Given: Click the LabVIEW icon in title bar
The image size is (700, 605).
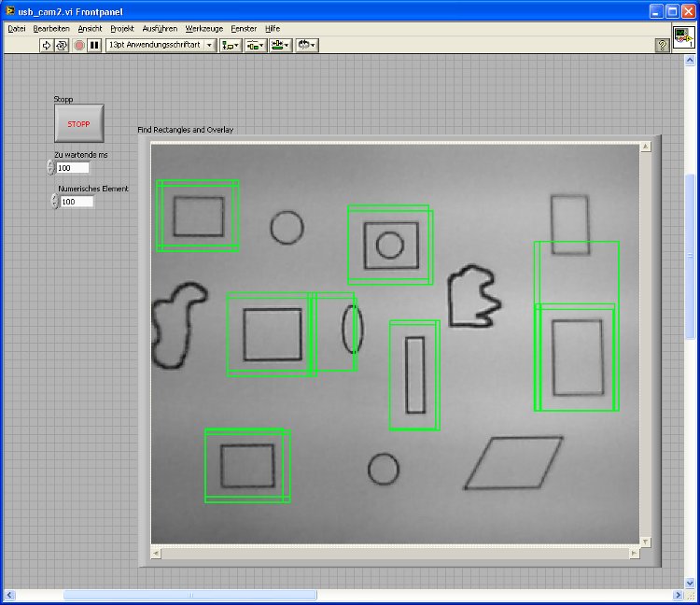Looking at the screenshot, I should tap(10, 10).
